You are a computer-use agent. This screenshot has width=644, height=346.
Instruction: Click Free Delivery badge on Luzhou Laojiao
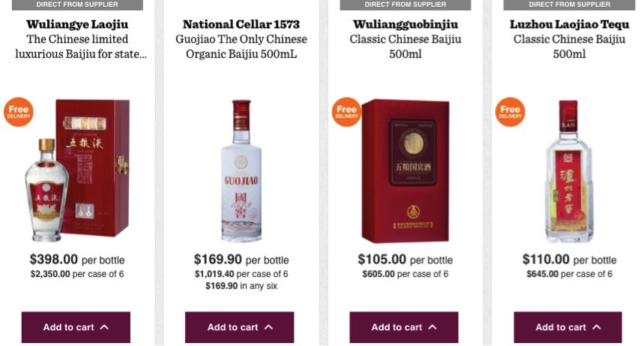point(510,112)
